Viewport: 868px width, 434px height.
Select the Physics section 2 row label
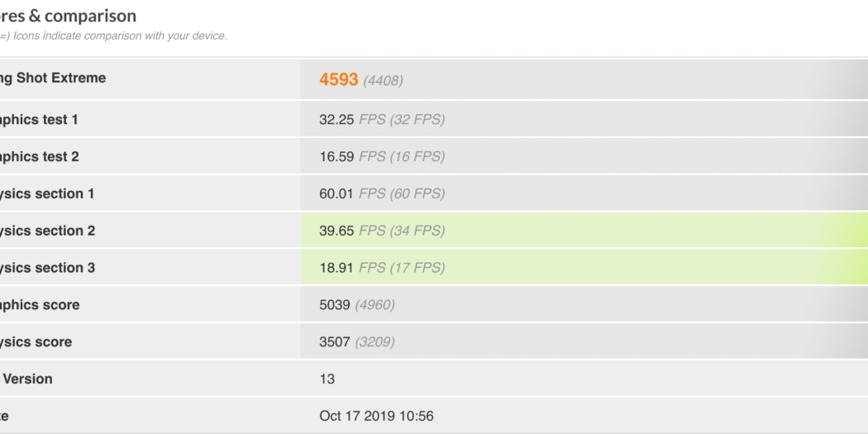coord(47,231)
